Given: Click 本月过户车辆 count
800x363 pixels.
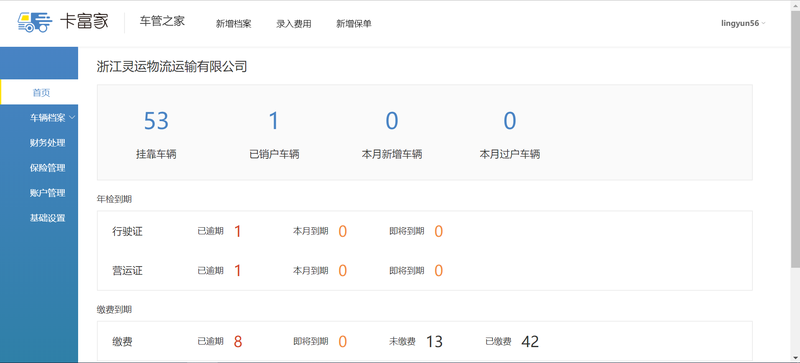Looking at the screenshot, I should [510, 121].
